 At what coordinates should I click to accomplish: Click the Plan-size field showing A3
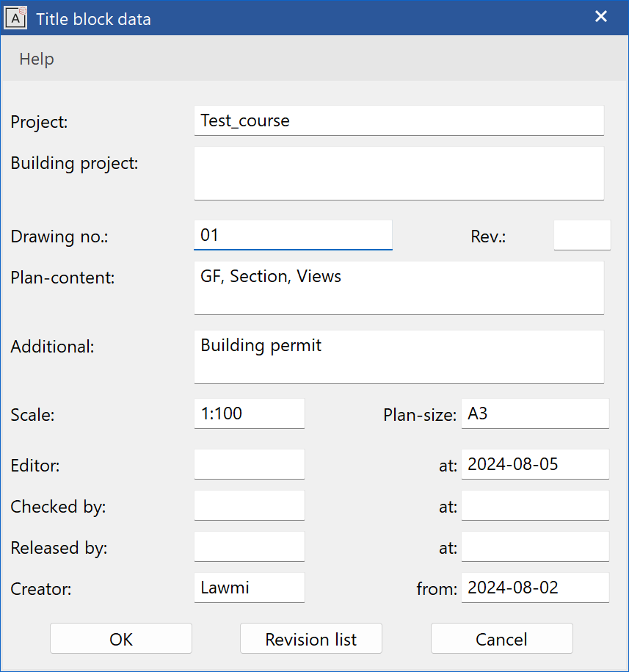534,413
